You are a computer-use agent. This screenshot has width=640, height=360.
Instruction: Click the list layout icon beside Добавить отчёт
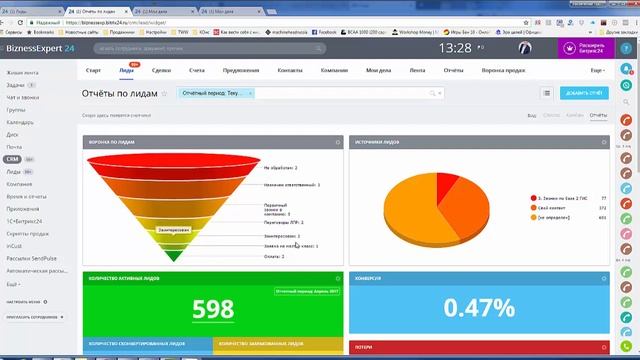547,93
